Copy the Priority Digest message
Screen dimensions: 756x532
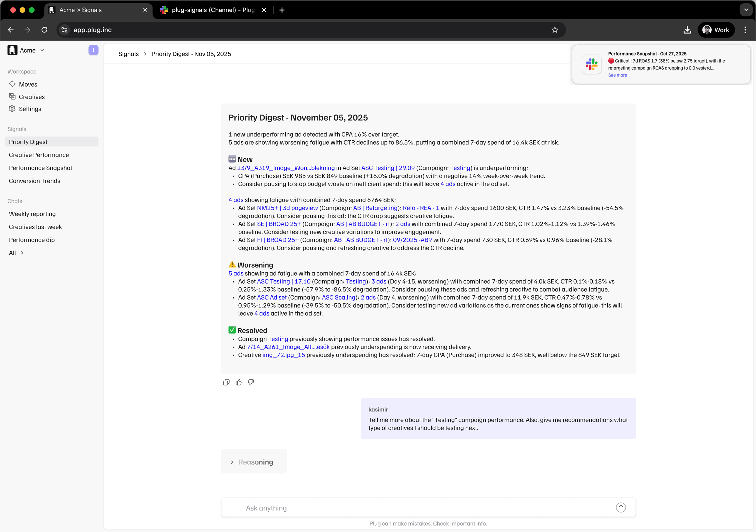[x=226, y=382]
